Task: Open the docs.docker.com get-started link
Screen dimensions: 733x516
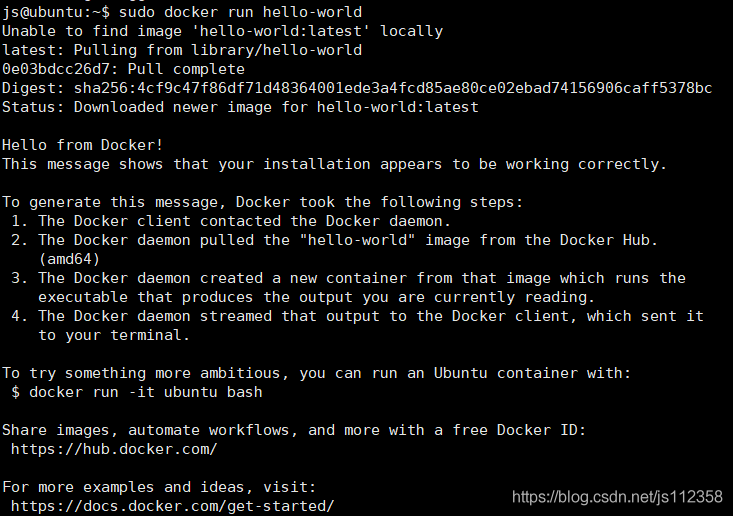Action: click(x=172, y=506)
